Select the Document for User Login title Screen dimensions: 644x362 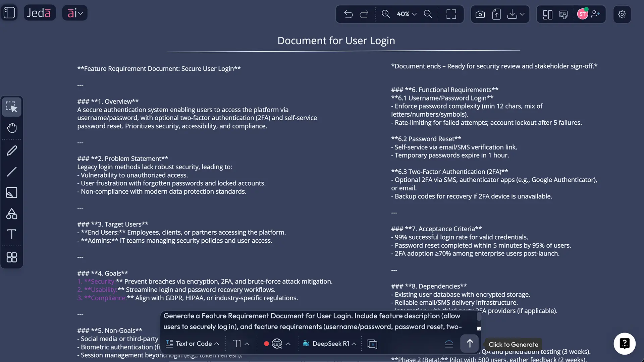[x=336, y=41]
